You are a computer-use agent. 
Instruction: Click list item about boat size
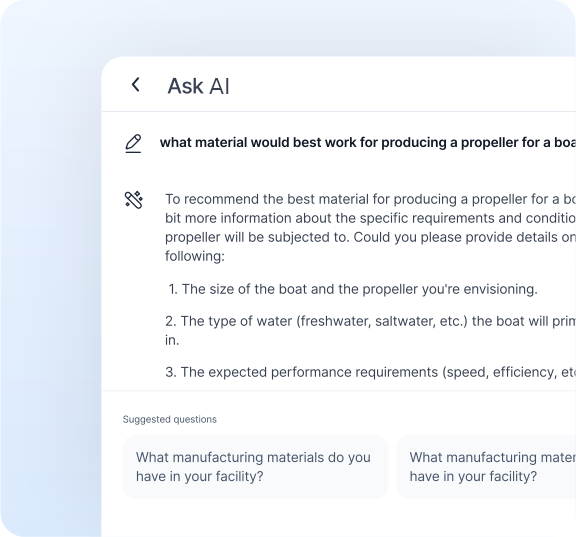coord(353,289)
